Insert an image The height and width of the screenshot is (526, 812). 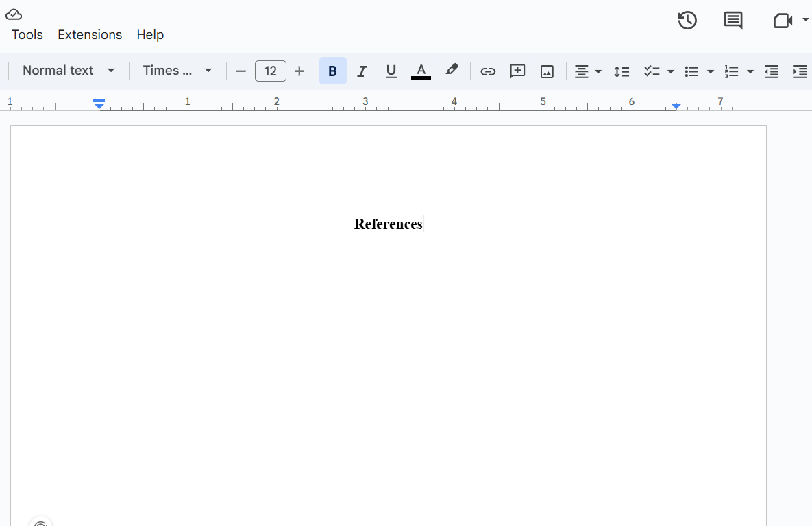pyautogui.click(x=547, y=71)
